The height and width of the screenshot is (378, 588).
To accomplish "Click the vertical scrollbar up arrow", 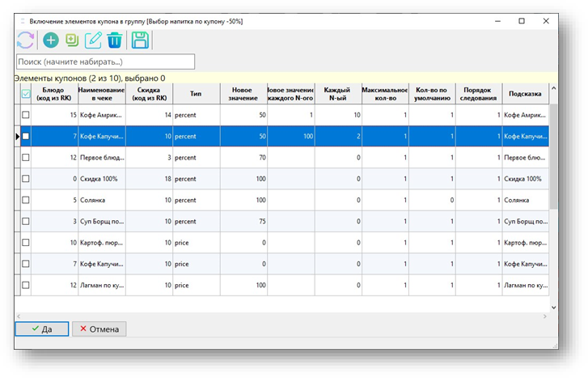I will click(x=553, y=89).
